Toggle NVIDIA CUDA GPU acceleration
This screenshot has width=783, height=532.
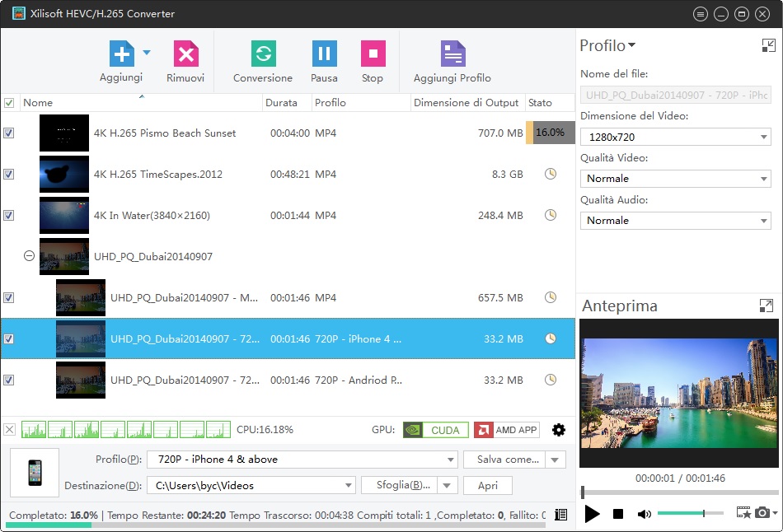click(436, 430)
